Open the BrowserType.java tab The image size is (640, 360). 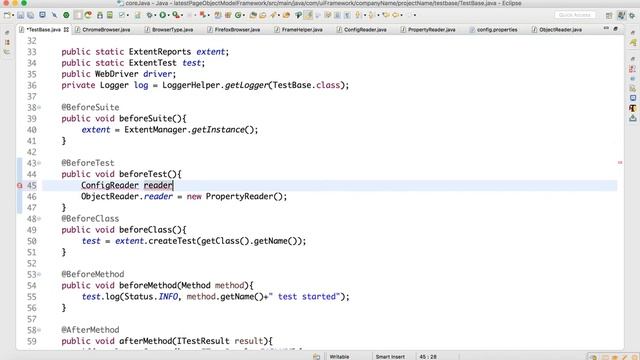pos(172,30)
